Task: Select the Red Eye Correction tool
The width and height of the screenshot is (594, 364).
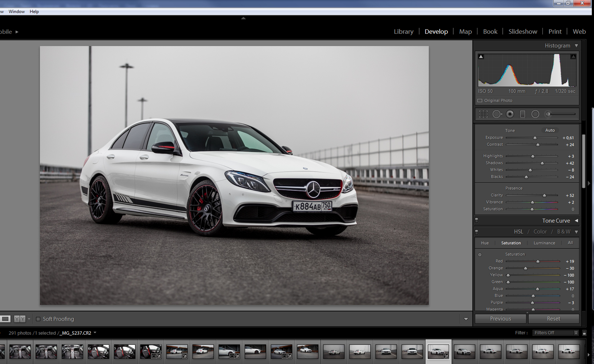Action: click(x=510, y=114)
